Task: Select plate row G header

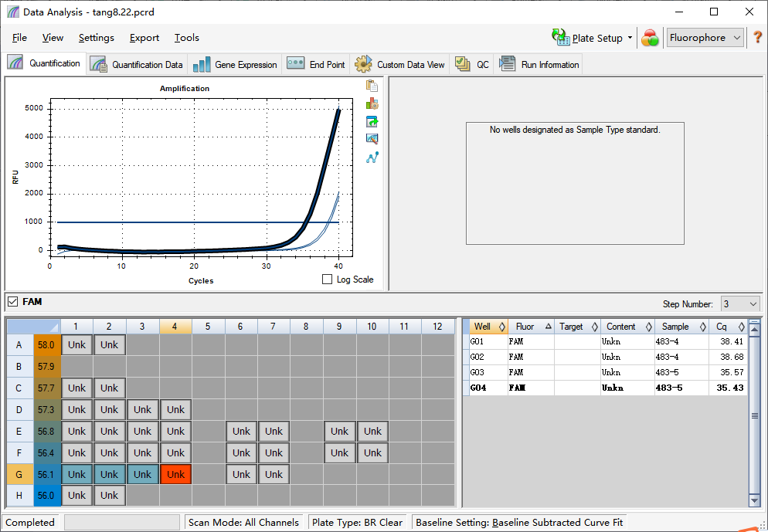Action: tap(19, 474)
